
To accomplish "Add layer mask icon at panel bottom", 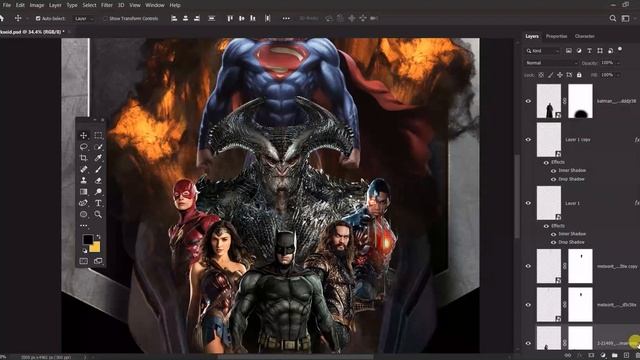I will pyautogui.click(x=591, y=356).
